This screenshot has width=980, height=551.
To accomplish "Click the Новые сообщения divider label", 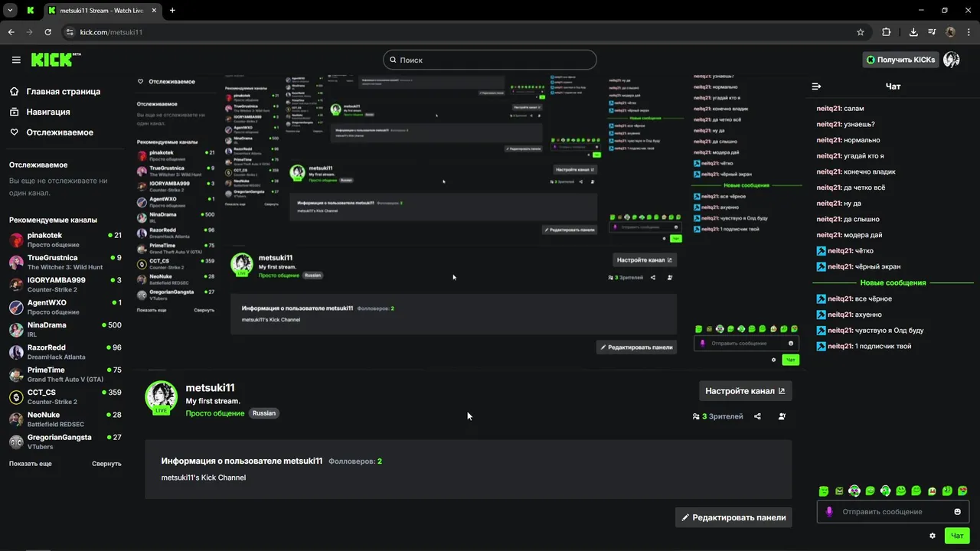I will point(893,282).
